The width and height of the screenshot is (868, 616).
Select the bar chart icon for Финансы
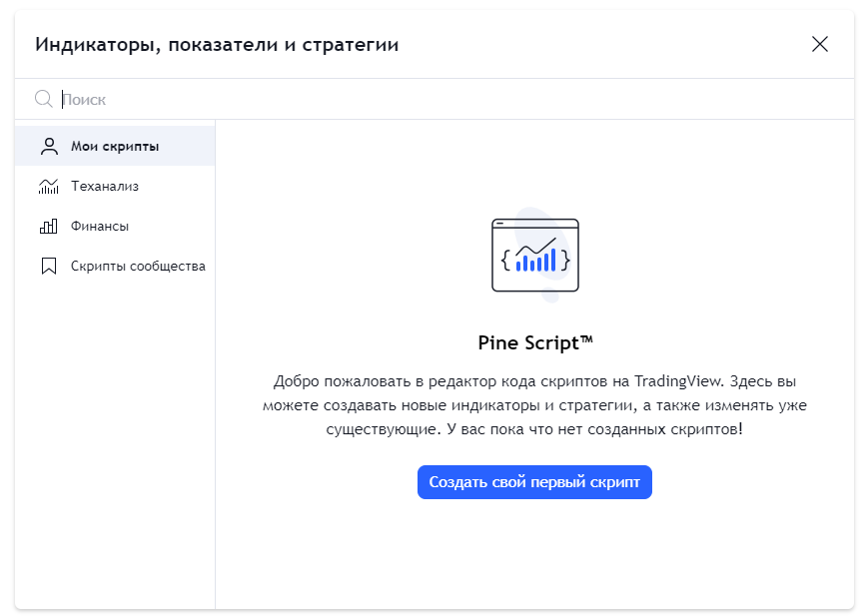point(47,226)
